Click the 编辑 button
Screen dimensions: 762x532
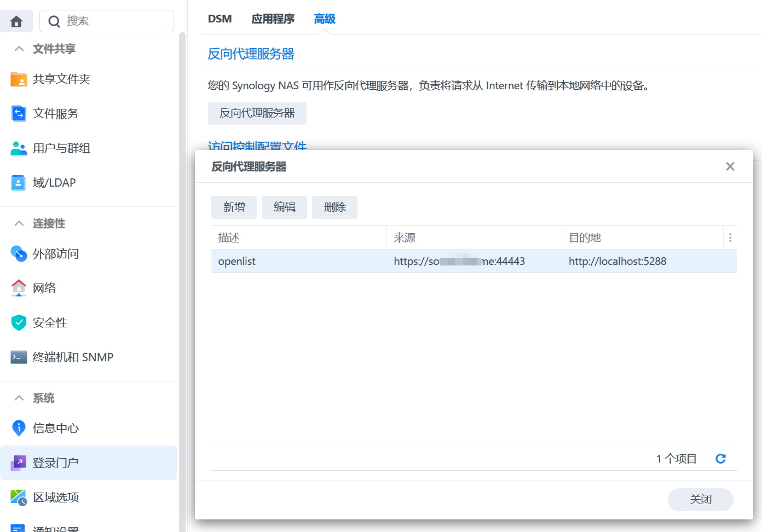[x=284, y=207]
